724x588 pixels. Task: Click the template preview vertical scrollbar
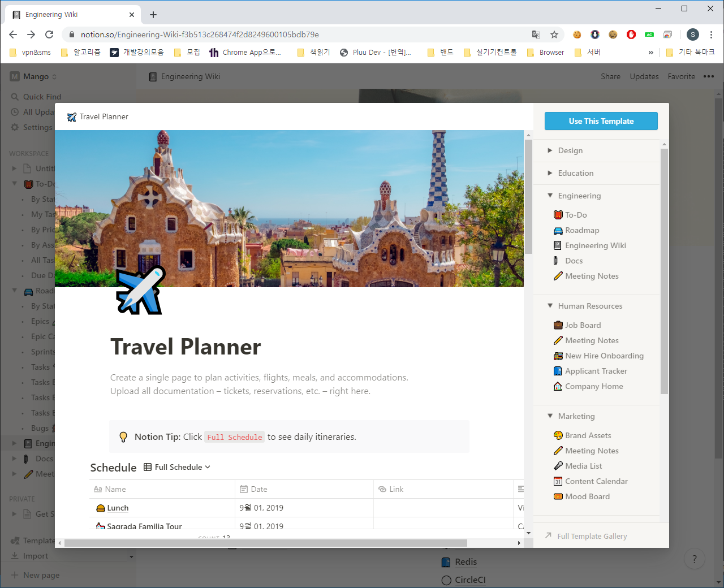coord(528,197)
